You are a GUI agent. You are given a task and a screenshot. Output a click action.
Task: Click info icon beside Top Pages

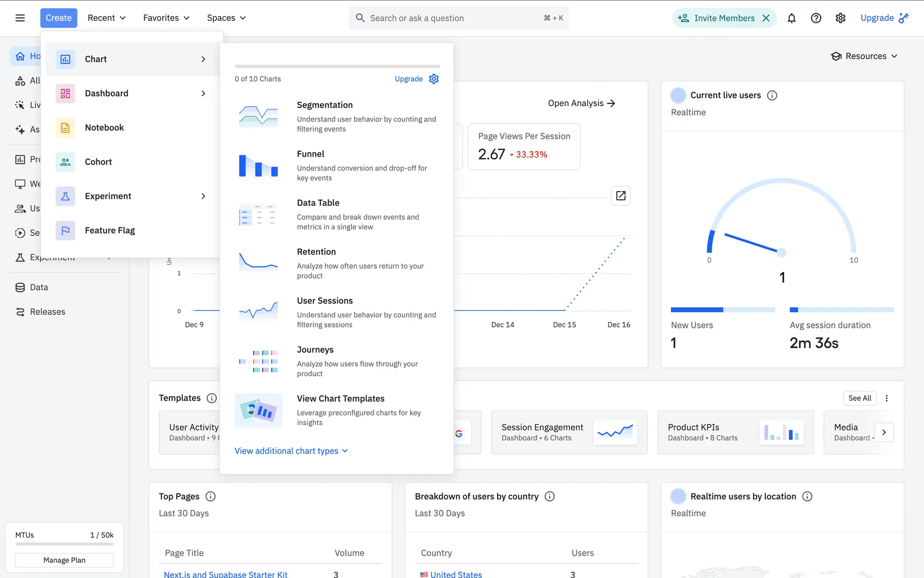point(210,497)
